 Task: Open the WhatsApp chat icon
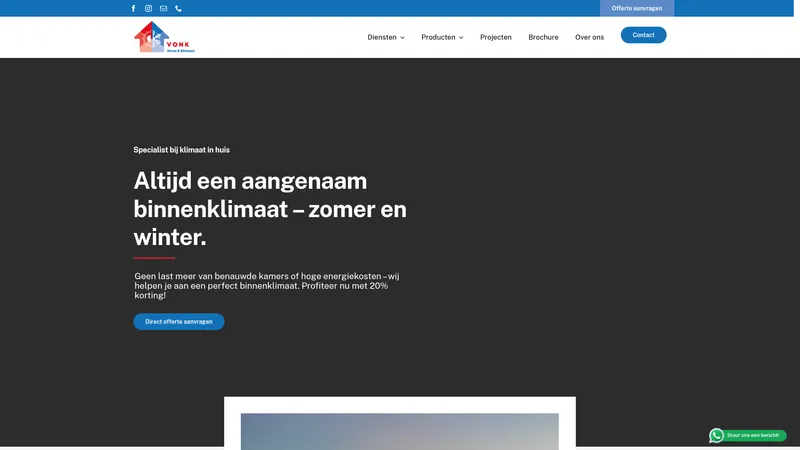716,435
